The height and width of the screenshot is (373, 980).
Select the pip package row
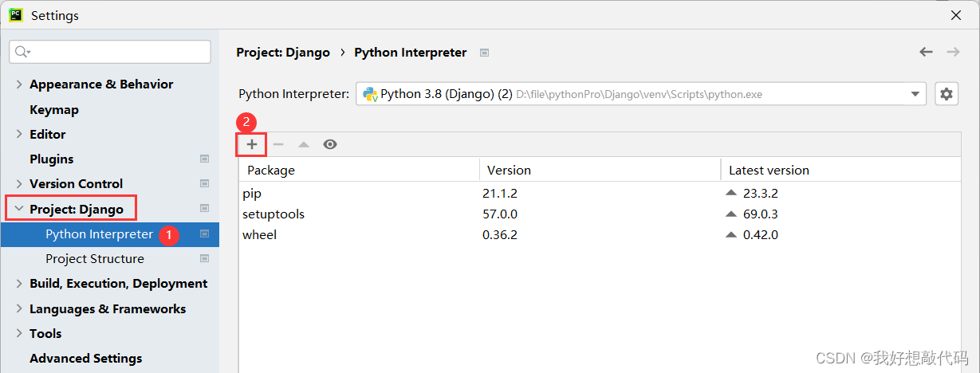pyautogui.click(x=600, y=193)
